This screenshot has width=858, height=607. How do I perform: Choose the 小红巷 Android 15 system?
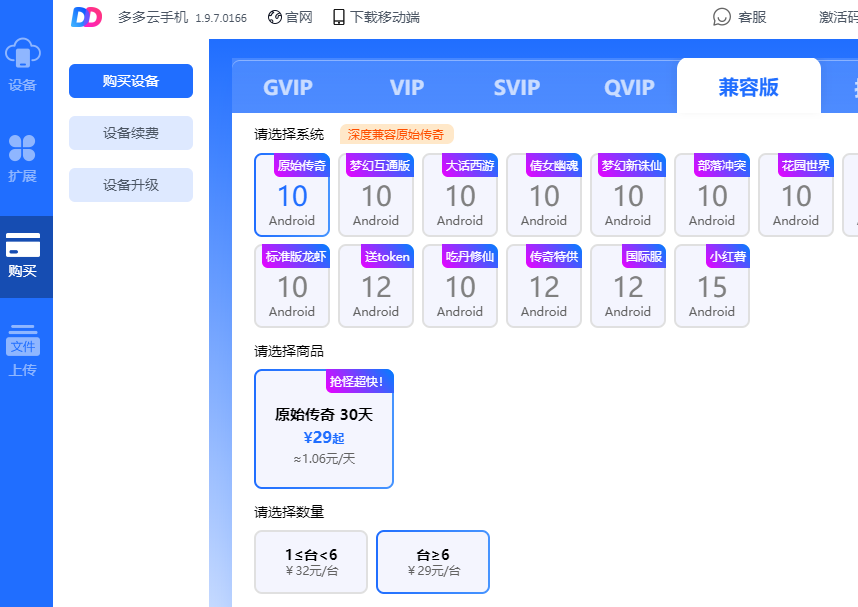pyautogui.click(x=712, y=286)
